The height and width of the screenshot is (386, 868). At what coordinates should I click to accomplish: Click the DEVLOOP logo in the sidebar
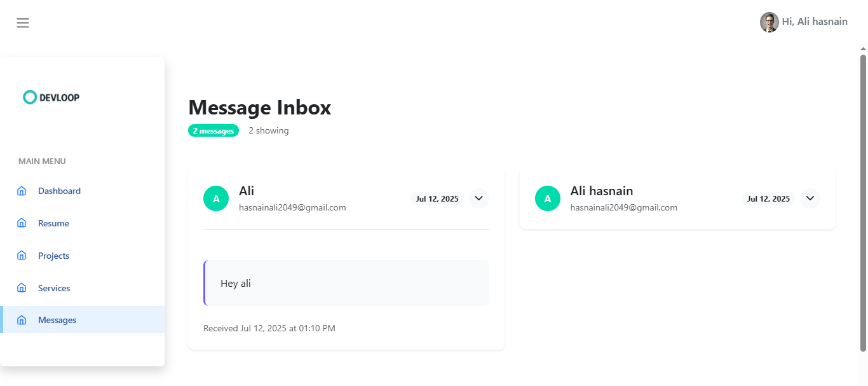51,97
